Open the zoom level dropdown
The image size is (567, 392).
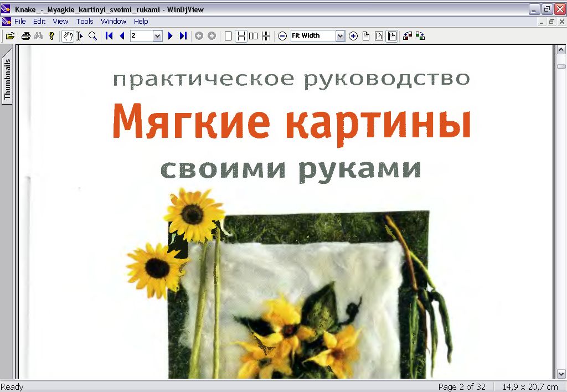coord(340,36)
